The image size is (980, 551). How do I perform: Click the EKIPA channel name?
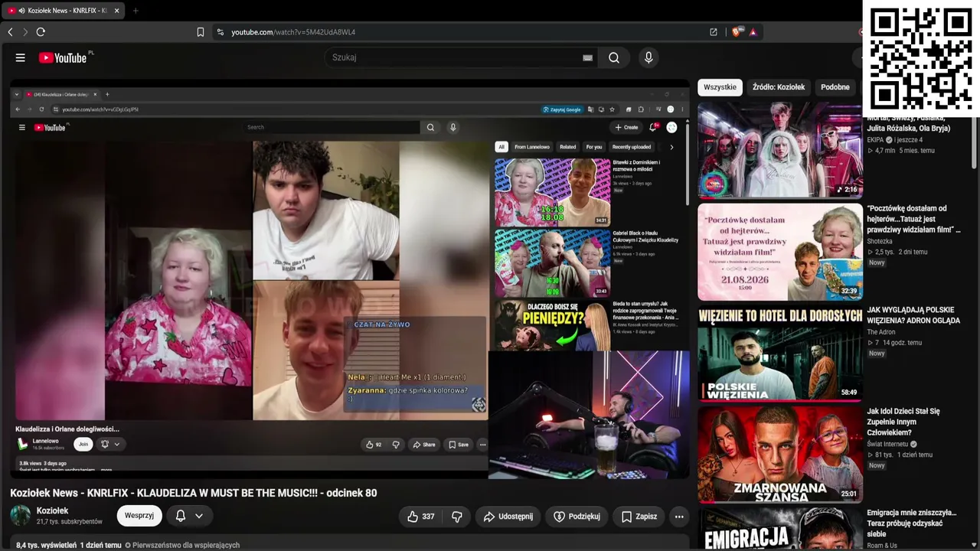[x=876, y=140]
